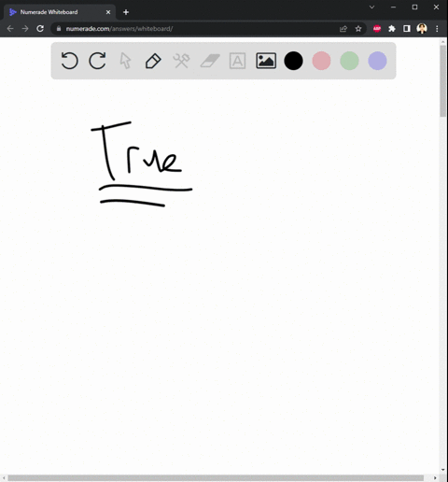Go forward in browser history
The image size is (448, 482).
point(25,29)
